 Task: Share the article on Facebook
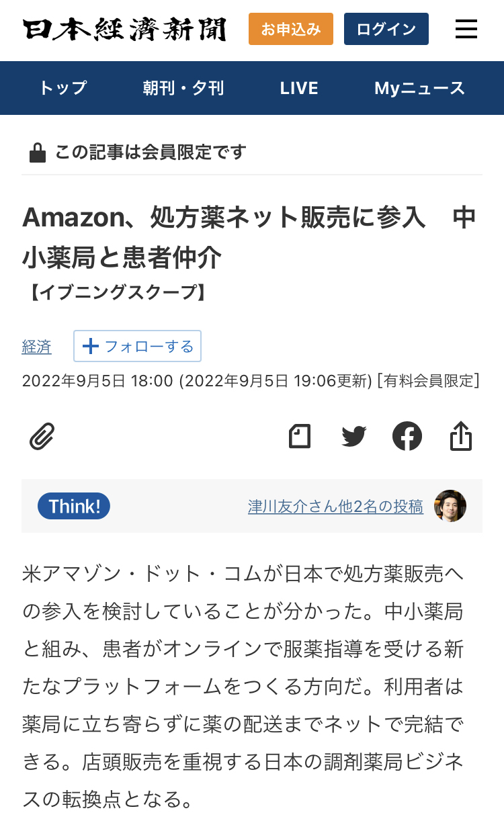click(407, 435)
